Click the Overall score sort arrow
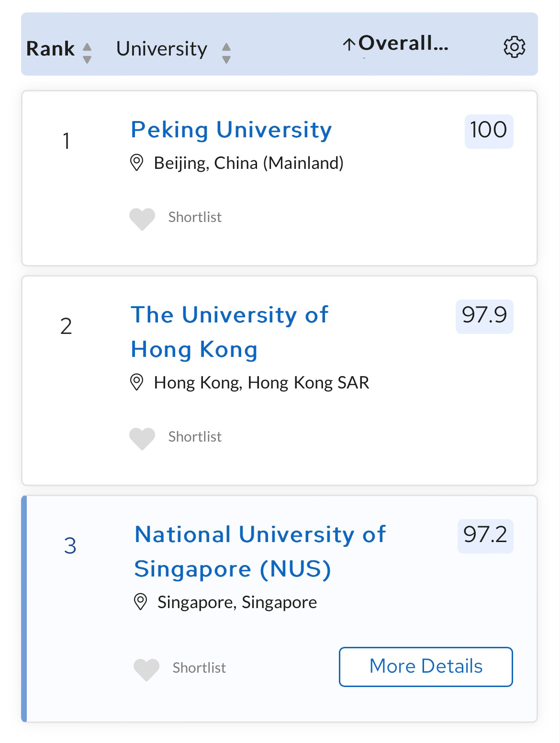Screen dimensions: 560x743 coord(349,44)
